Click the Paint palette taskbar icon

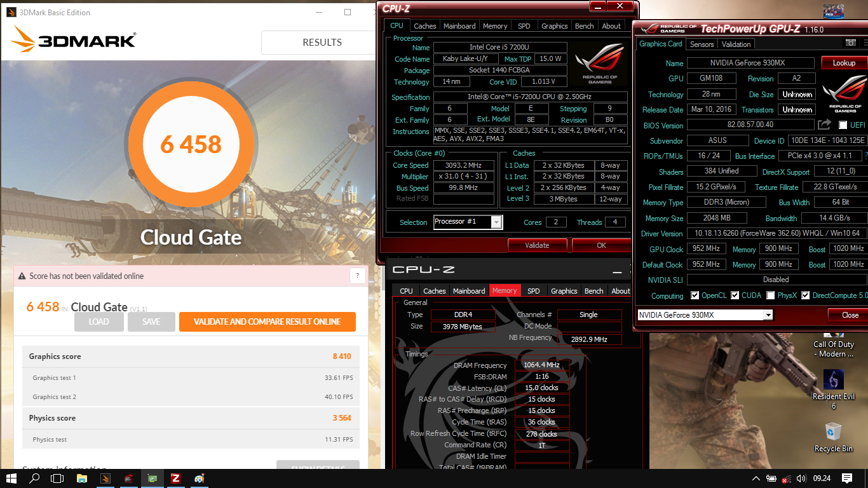pos(199,478)
